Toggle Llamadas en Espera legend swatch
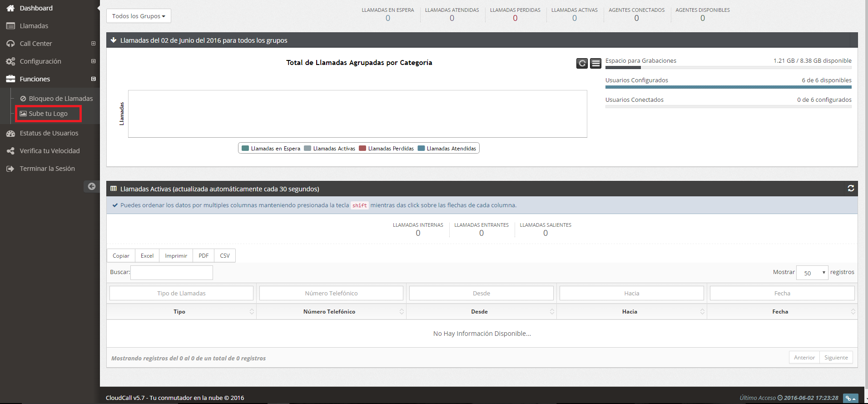 pyautogui.click(x=245, y=148)
